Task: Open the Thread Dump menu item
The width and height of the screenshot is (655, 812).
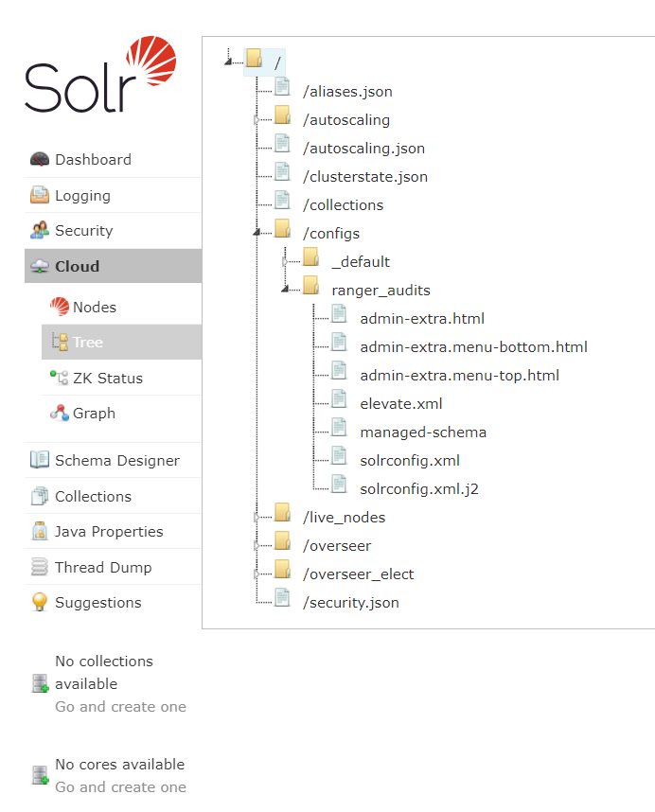Action: tap(113, 567)
